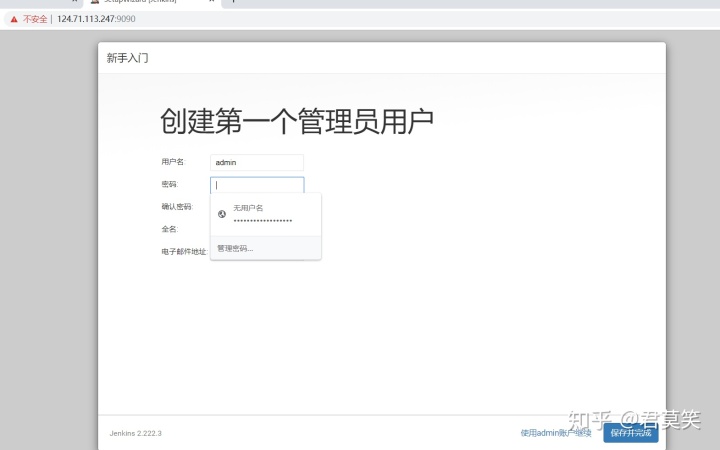Click the 保存并完成 button
720x450 pixels.
click(x=630, y=433)
